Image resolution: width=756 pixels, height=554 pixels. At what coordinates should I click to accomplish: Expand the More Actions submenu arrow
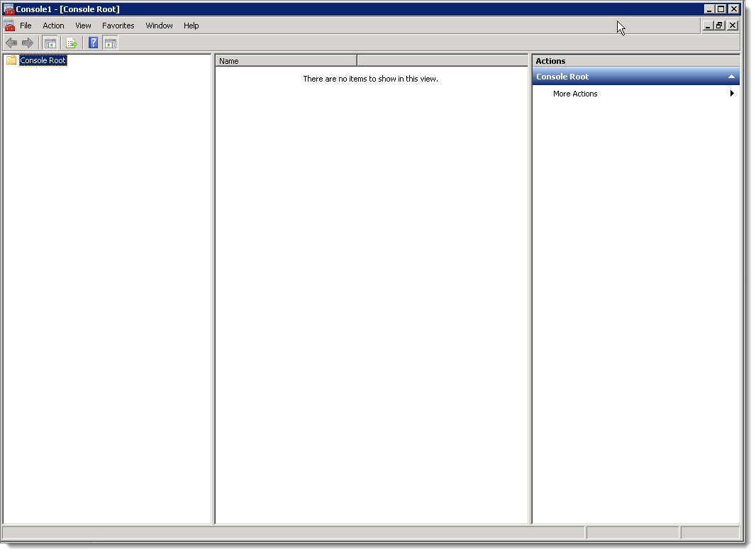click(x=732, y=93)
